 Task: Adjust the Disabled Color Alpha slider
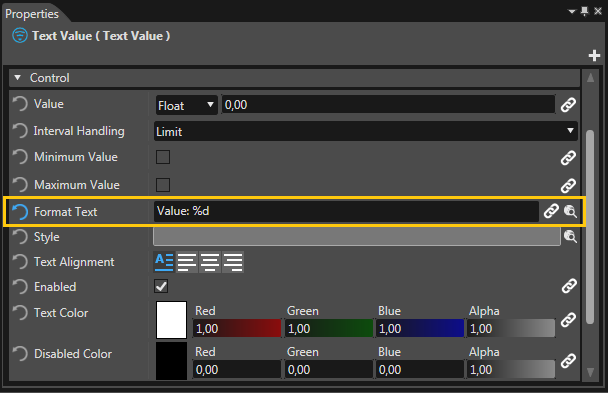click(511, 369)
